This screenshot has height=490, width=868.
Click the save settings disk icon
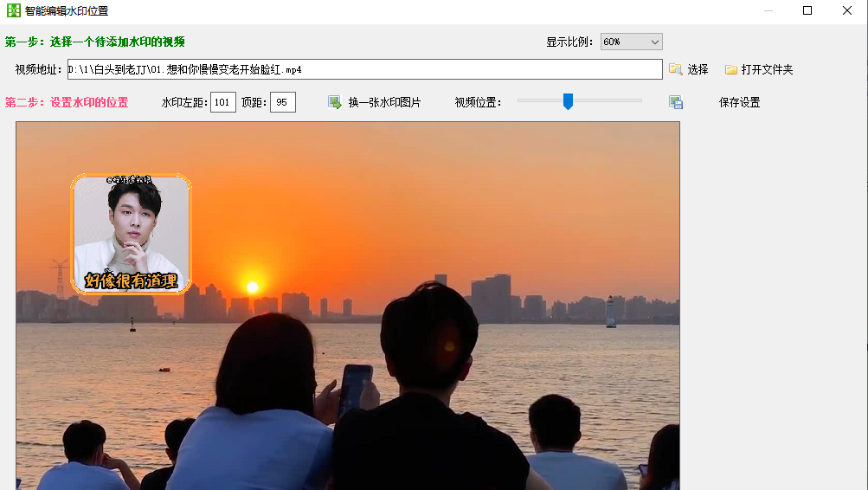pos(675,102)
